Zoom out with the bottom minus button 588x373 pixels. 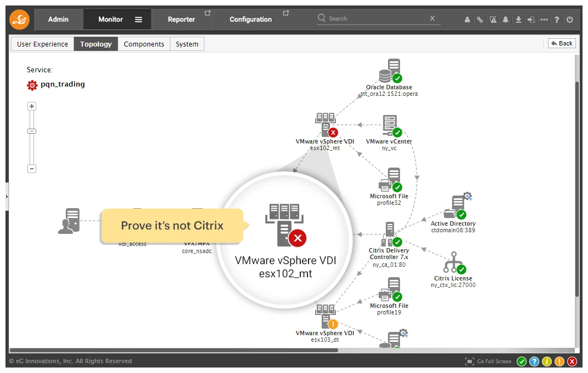pyautogui.click(x=32, y=169)
